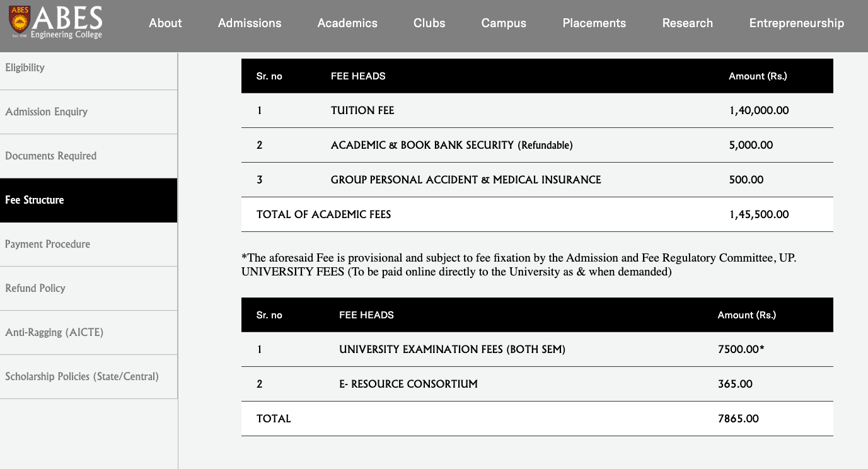Open the Admission Enquiry page
The image size is (868, 469).
(88, 112)
